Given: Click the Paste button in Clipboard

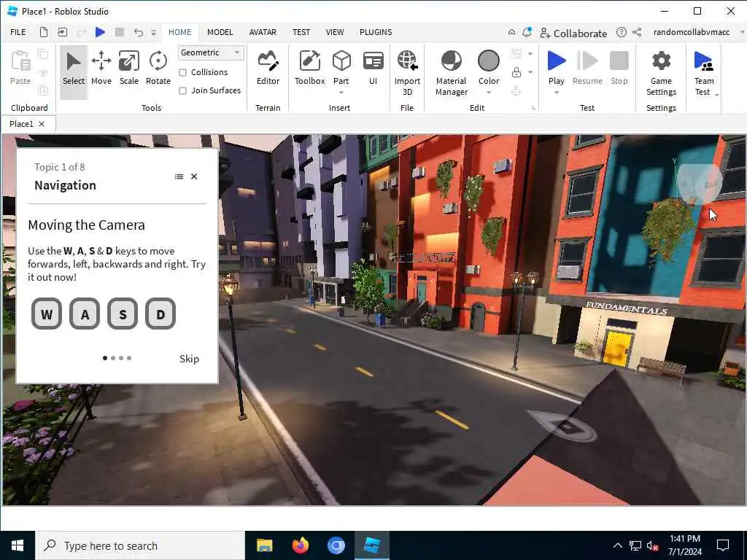Looking at the screenshot, I should click(20, 68).
